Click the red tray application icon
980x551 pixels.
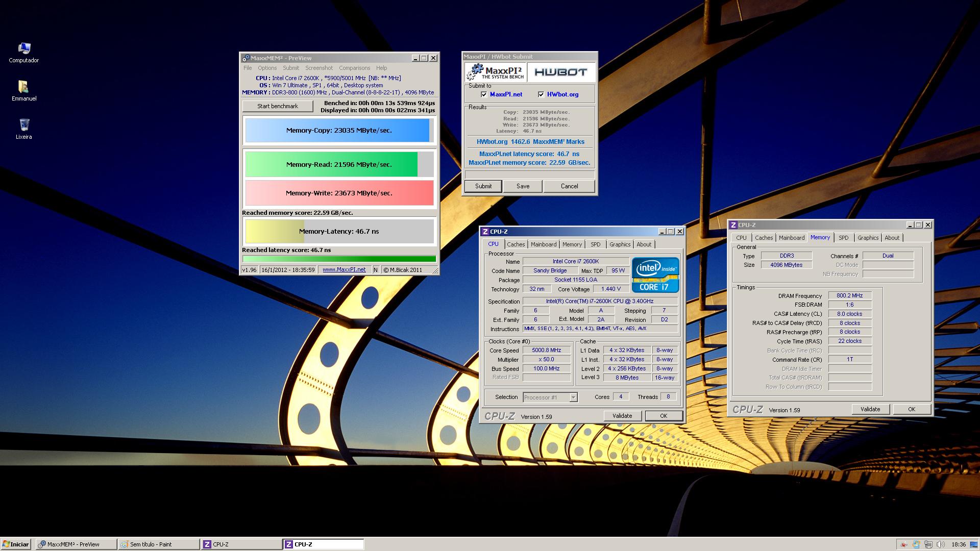point(903,544)
